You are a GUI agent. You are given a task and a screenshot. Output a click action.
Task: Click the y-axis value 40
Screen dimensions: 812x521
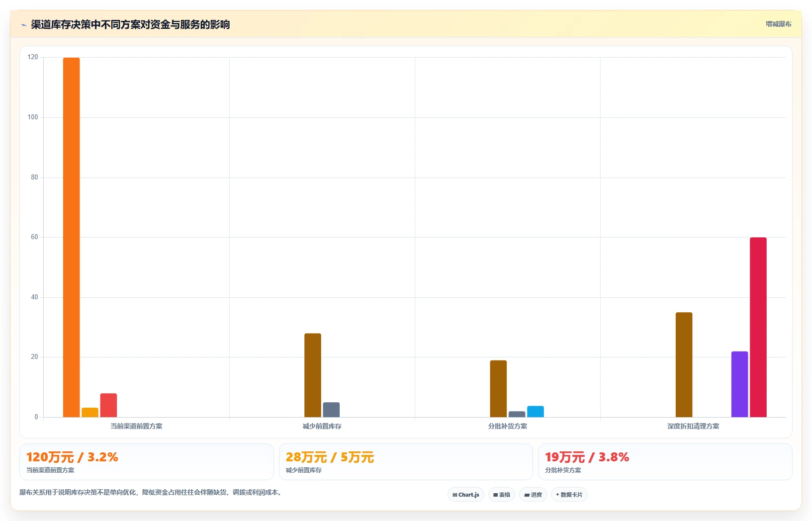[x=34, y=297]
